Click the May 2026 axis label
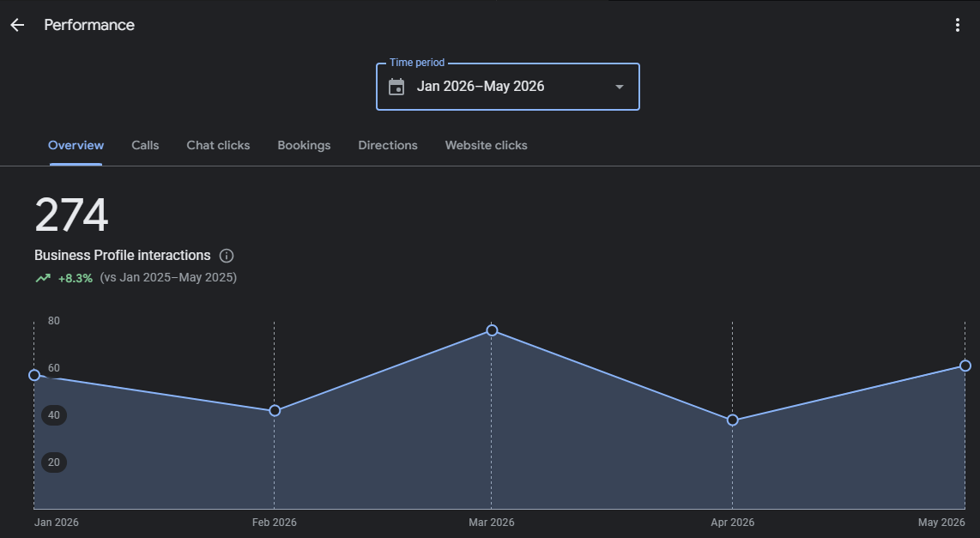The image size is (980, 538). click(941, 523)
